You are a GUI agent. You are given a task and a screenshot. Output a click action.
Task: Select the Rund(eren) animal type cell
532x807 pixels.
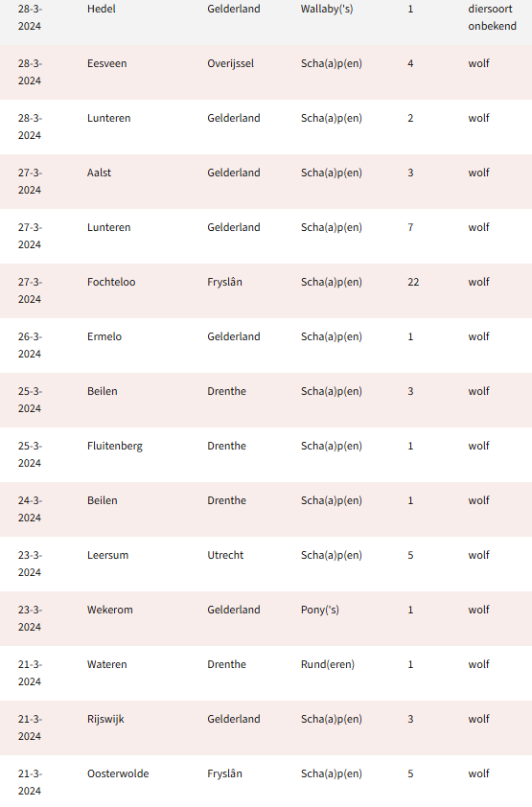coord(328,664)
